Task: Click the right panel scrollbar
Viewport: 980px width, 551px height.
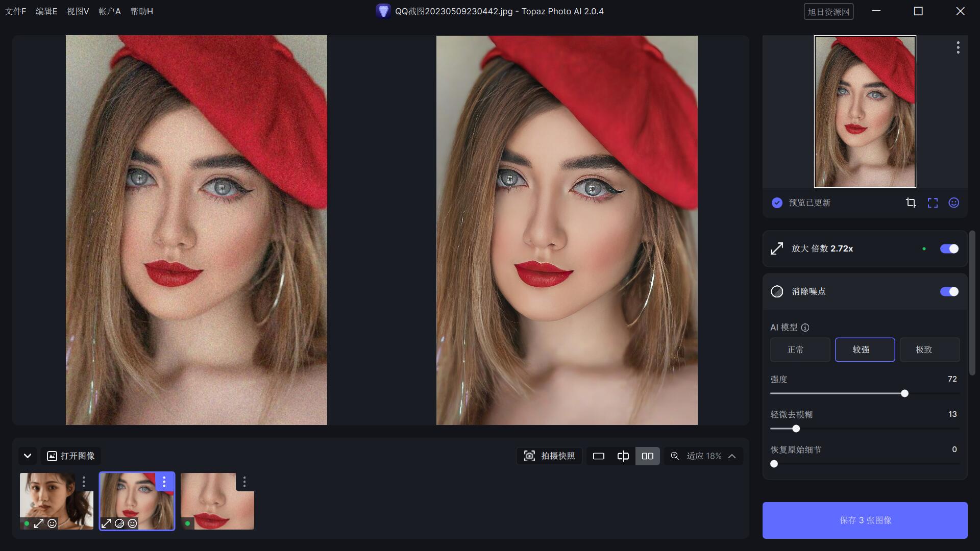Action: coord(972,303)
